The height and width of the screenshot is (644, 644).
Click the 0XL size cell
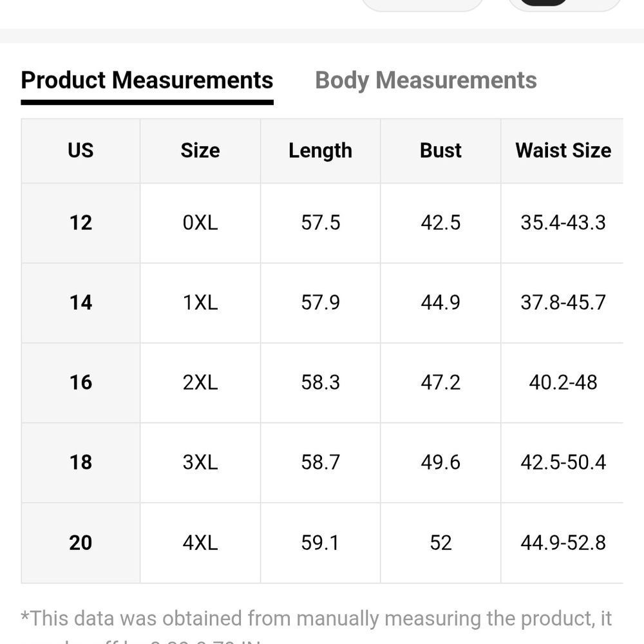point(200,223)
